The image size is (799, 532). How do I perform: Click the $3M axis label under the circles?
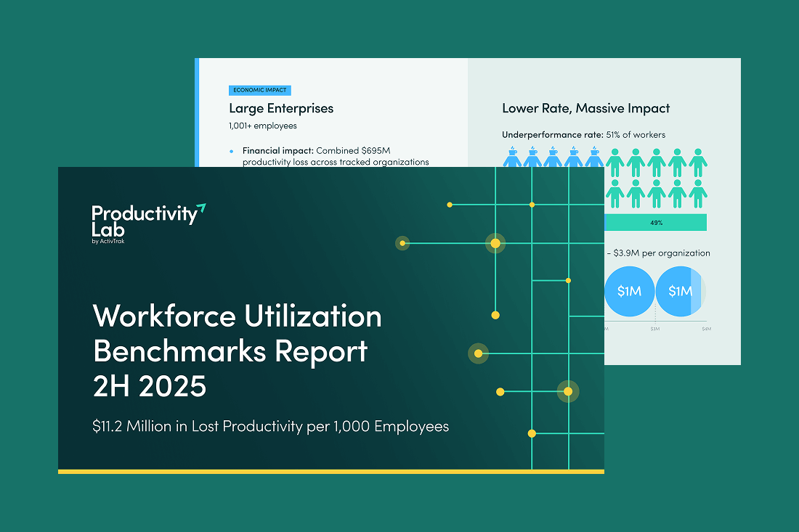pyautogui.click(x=655, y=329)
